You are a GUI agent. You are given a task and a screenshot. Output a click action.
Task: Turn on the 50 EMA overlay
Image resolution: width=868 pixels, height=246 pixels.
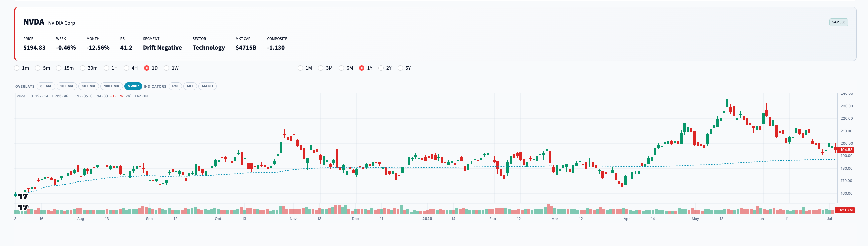click(89, 86)
